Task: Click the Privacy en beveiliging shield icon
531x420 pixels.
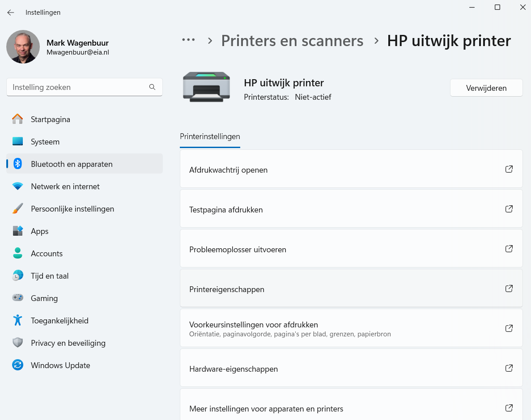Action: pyautogui.click(x=17, y=343)
